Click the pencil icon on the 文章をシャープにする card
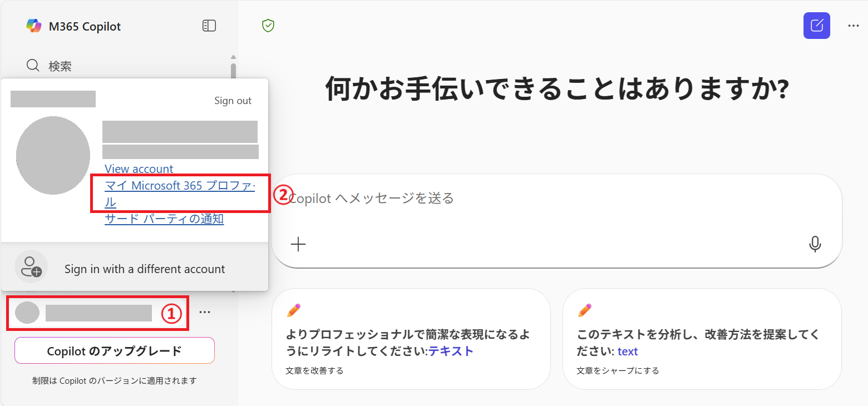 [x=585, y=310]
